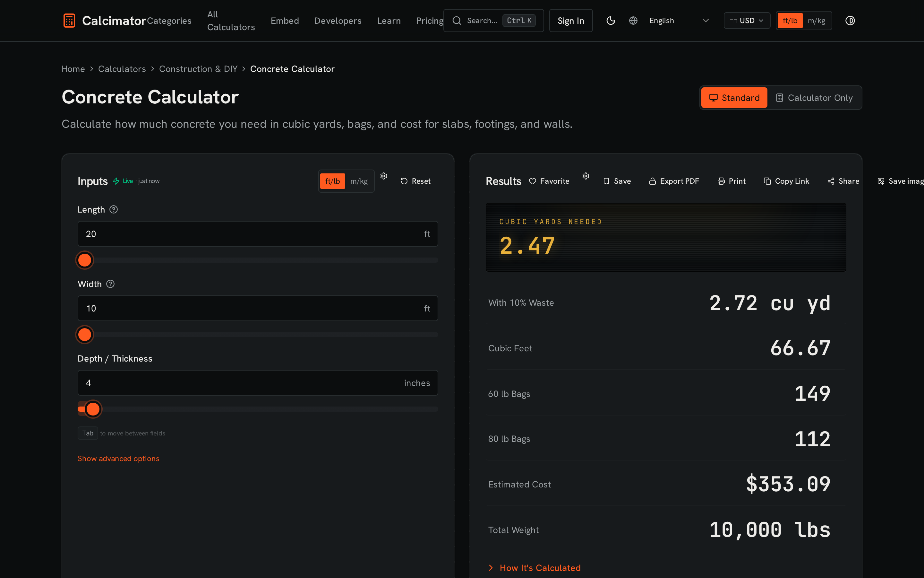This screenshot has width=924, height=578.
Task: Click the Copy Link icon
Action: coord(767,181)
